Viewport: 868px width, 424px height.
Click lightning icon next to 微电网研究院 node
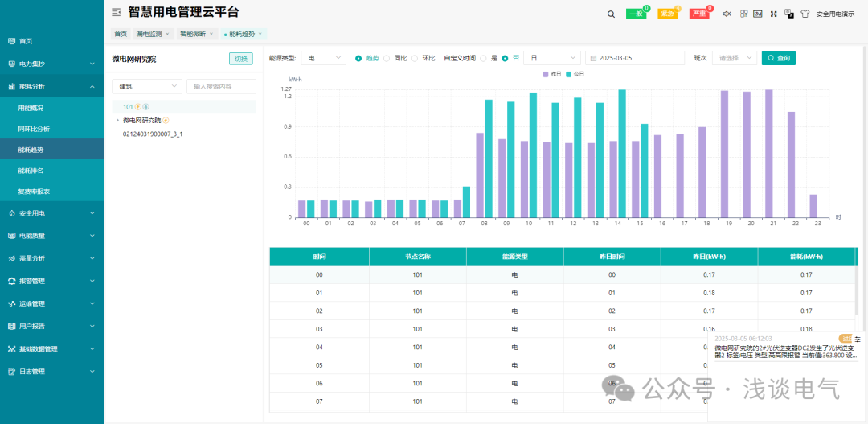point(166,120)
